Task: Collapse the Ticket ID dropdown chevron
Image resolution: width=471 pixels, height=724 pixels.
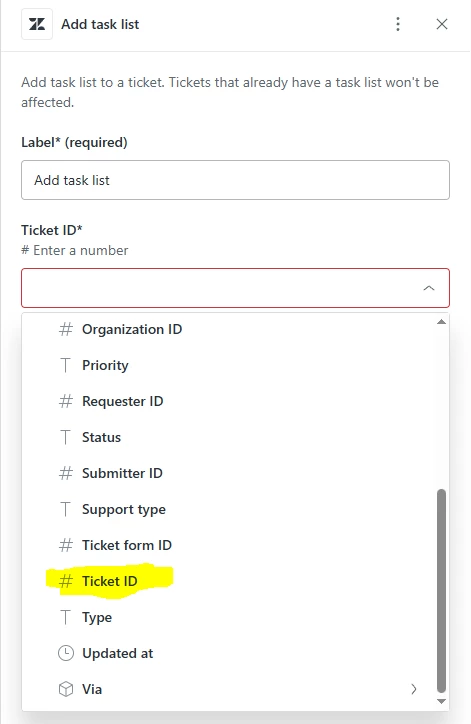Action: [x=429, y=288]
